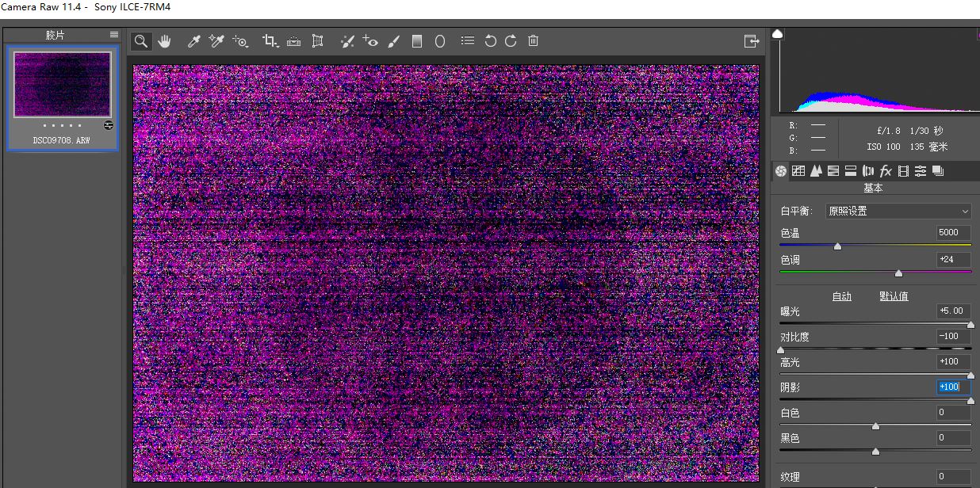Toggle the Spot Removal tool
Image resolution: width=980 pixels, height=488 pixels.
click(x=346, y=41)
